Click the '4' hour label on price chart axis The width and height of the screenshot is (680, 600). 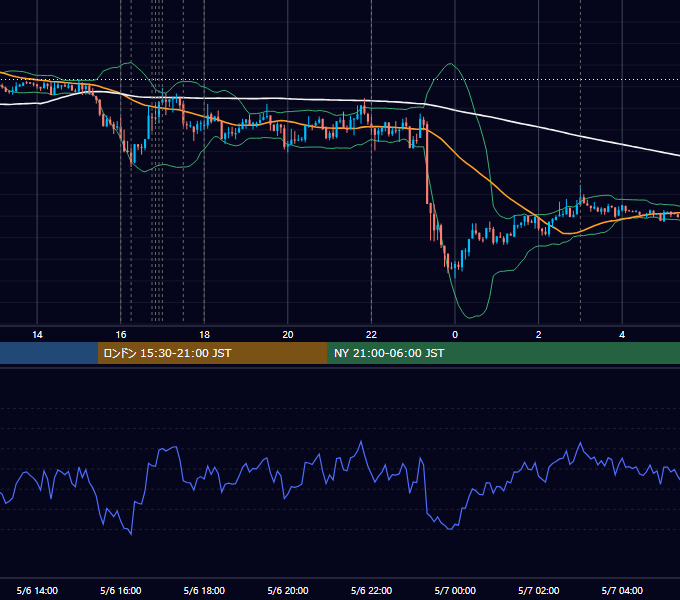[x=622, y=335]
